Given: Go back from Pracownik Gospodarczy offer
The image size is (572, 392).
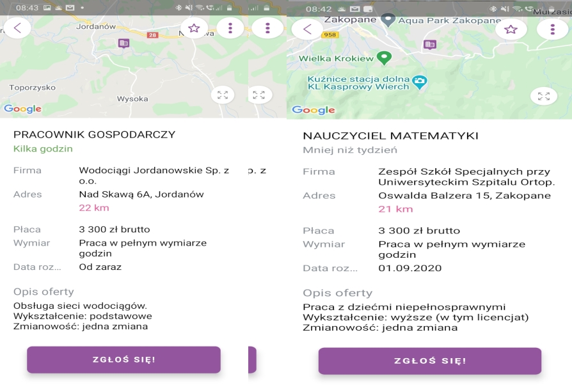Looking at the screenshot, I should click(x=17, y=27).
